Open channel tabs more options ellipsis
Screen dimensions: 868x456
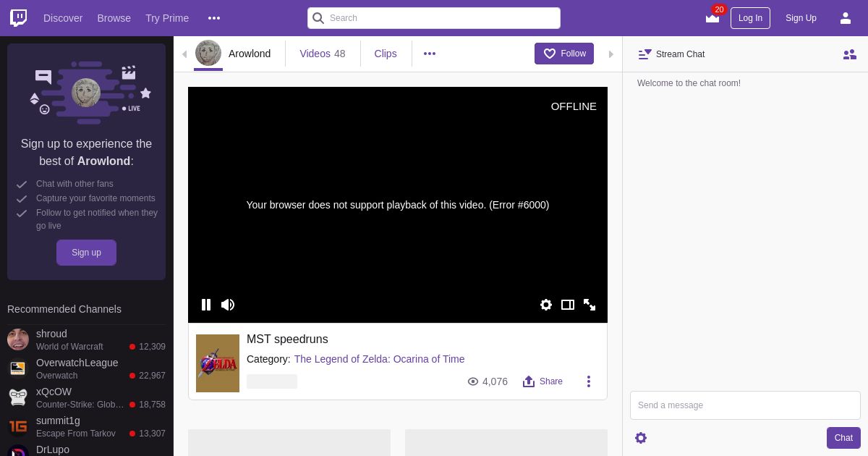430,54
